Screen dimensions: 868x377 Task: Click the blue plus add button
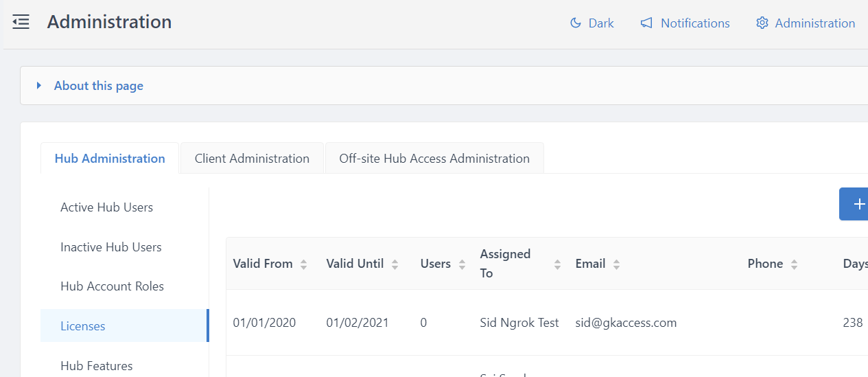pyautogui.click(x=857, y=204)
